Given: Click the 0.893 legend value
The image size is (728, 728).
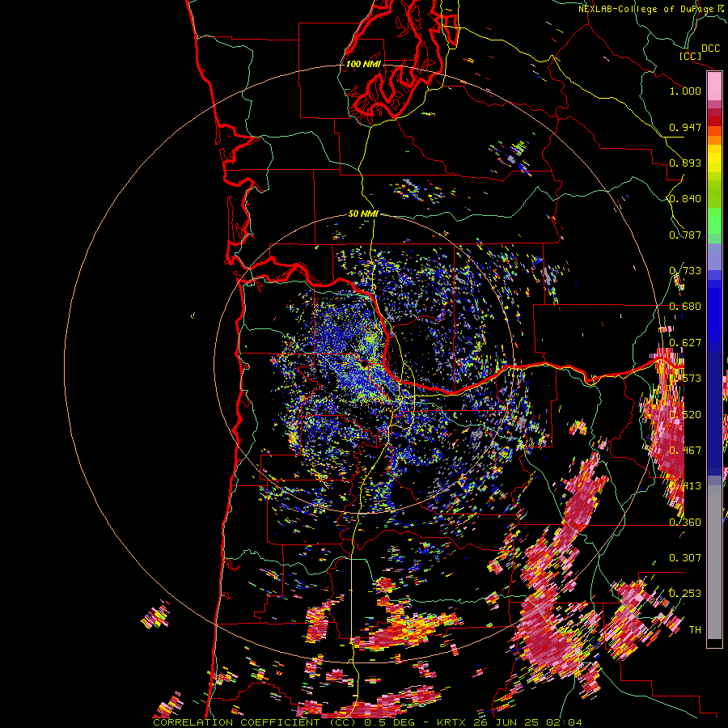Looking at the screenshot, I should pyautogui.click(x=685, y=163).
